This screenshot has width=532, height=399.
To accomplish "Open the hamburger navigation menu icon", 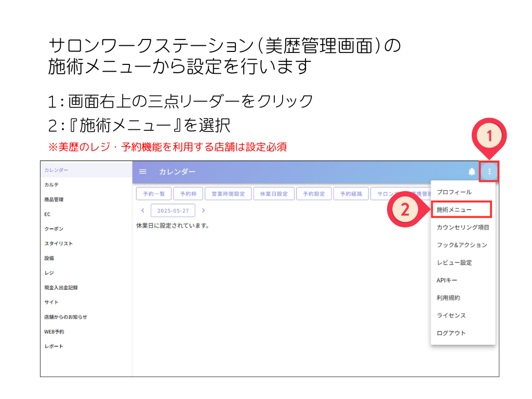I will [143, 171].
